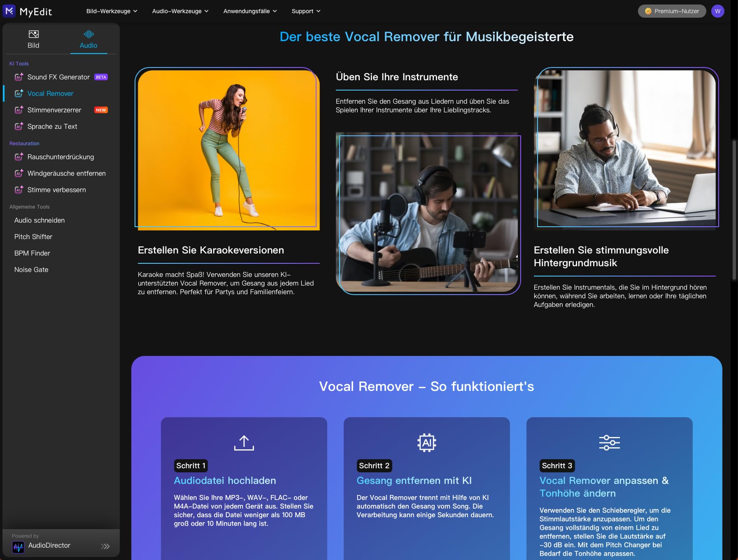The width and height of the screenshot is (738, 560).
Task: Switch to the Bild tab
Action: 33,40
